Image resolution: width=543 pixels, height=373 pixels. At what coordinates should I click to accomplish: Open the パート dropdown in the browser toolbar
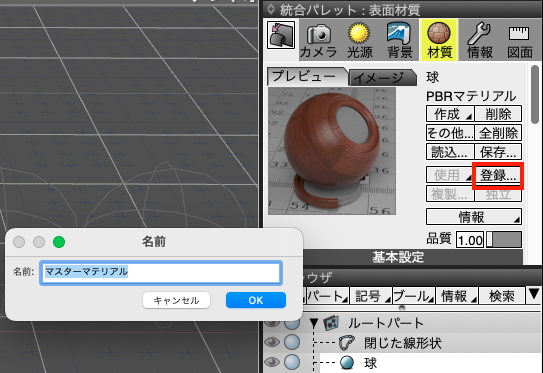(327, 296)
